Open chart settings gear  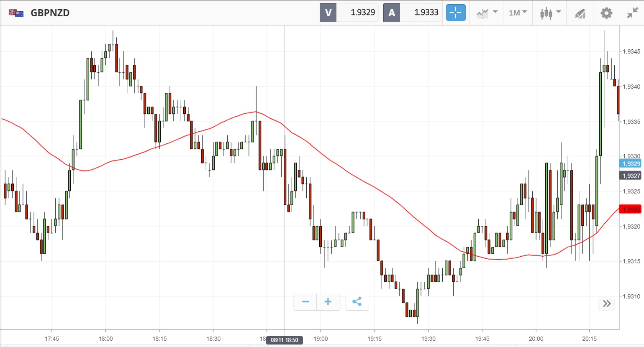click(606, 13)
